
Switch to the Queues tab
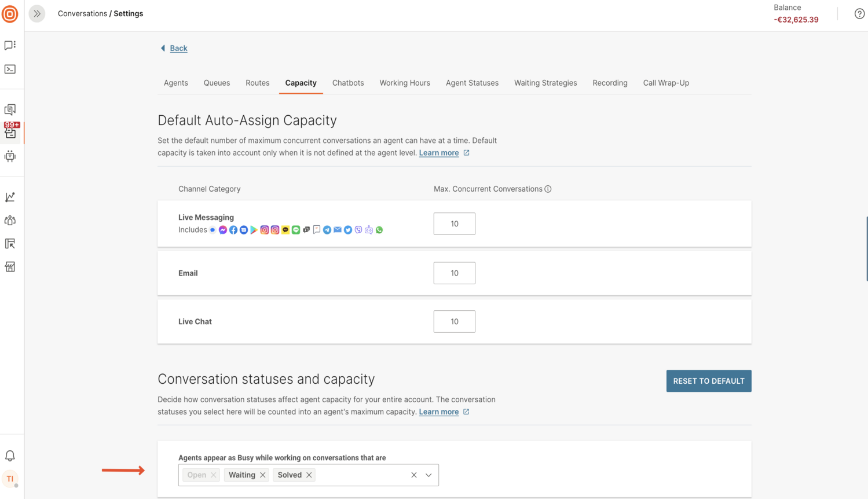(x=217, y=83)
